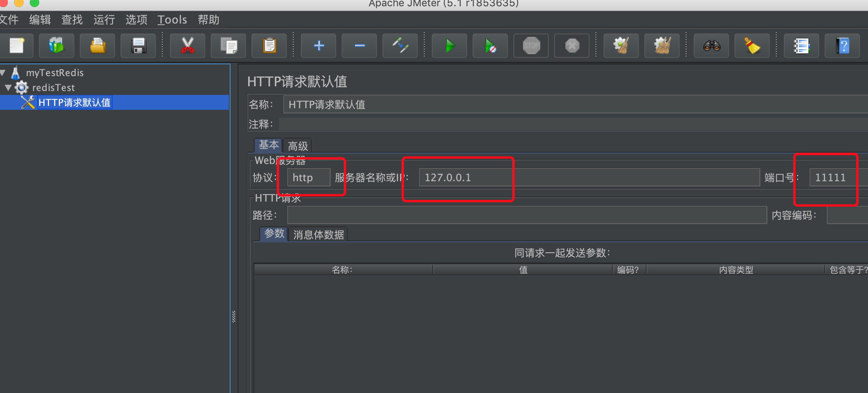The image size is (868, 393).
Task: Select HTTP请求默认值 node in tree
Action: (74, 102)
